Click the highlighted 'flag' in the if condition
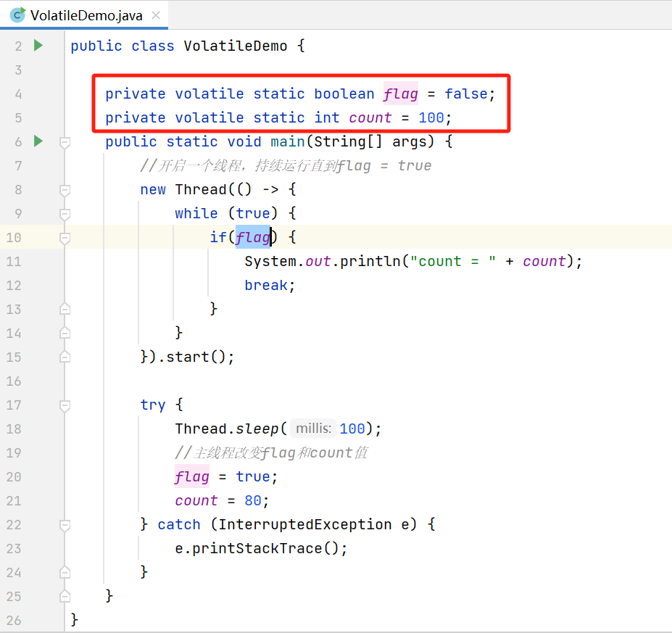Viewport: 672px width, 633px height. click(x=253, y=237)
